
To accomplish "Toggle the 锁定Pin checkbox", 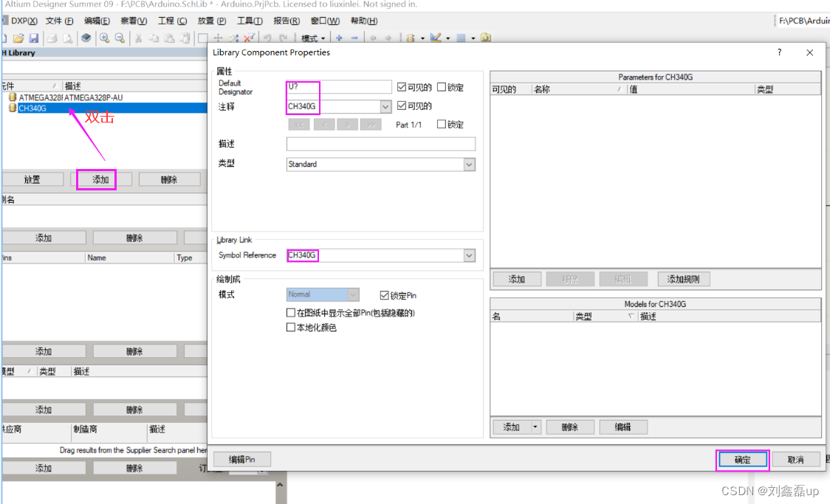I will pyautogui.click(x=384, y=295).
